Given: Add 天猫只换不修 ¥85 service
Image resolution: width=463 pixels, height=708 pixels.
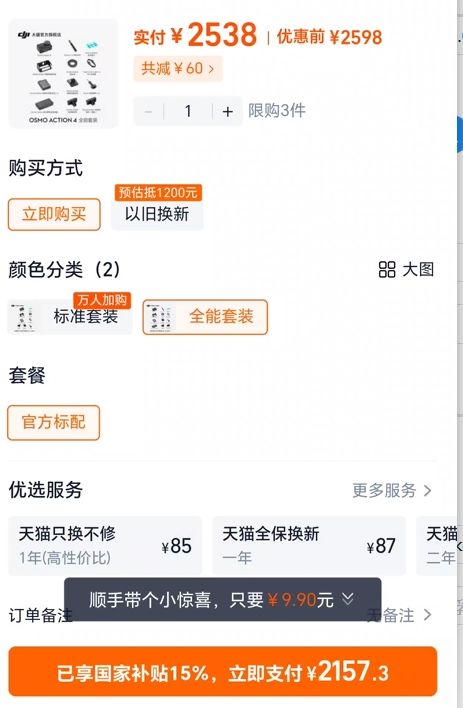Looking at the screenshot, I should (105, 545).
